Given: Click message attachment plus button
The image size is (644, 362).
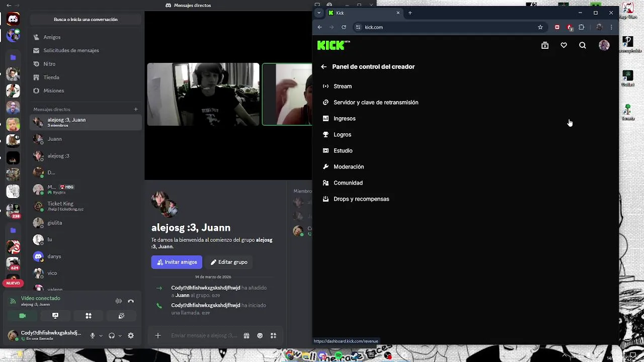Looking at the screenshot, I should pos(158,336).
